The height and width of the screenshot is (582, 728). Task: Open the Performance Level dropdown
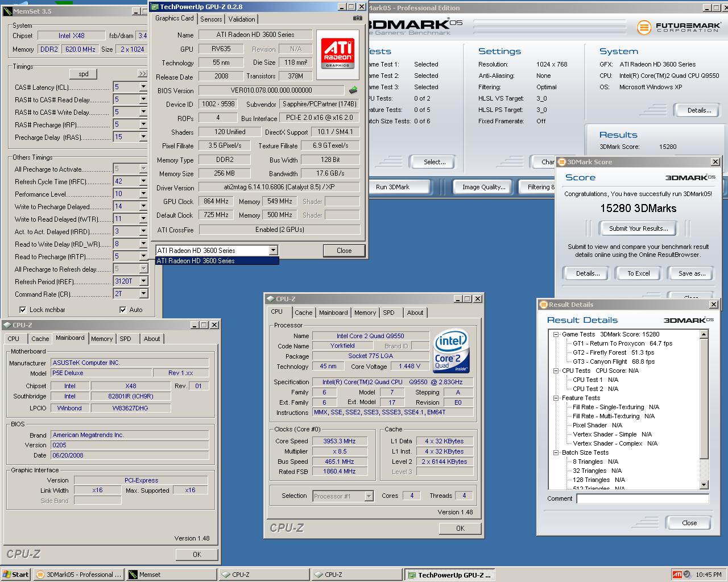(x=143, y=194)
